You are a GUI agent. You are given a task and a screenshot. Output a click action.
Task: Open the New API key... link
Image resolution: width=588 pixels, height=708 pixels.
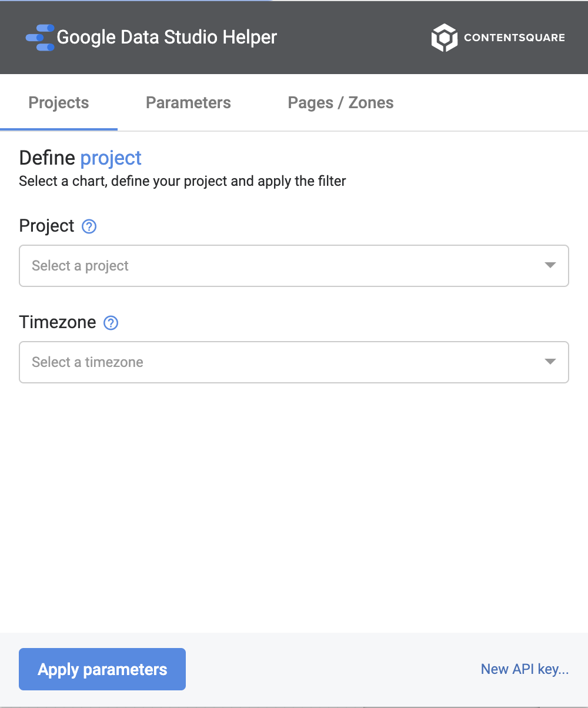pyautogui.click(x=524, y=669)
